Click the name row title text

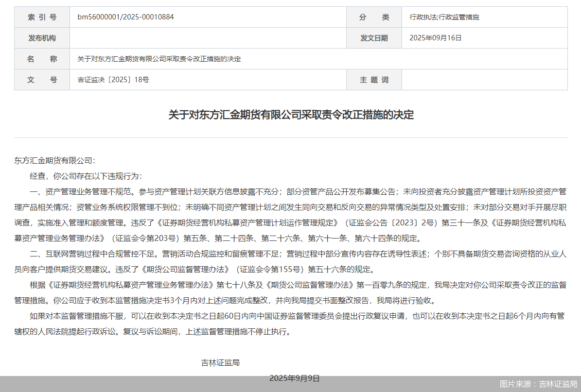159,59
